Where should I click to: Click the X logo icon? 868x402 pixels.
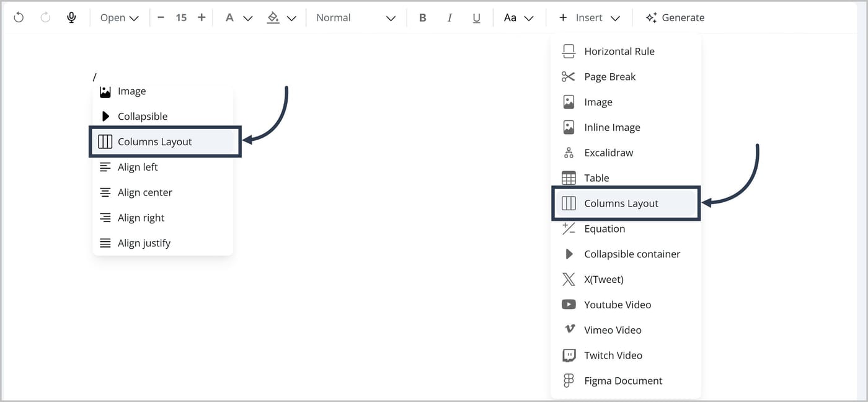(x=569, y=280)
